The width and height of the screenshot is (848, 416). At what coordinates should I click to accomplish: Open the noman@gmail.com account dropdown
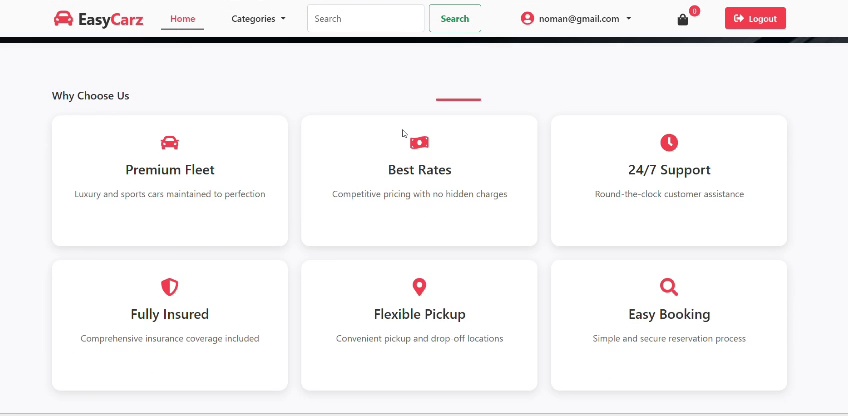click(x=577, y=19)
